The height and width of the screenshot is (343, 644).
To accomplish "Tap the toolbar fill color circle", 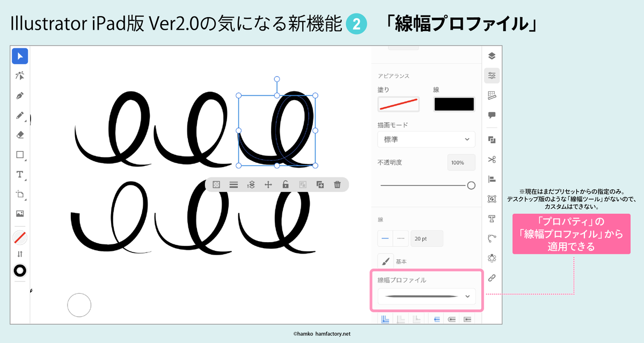I will pos(20,237).
